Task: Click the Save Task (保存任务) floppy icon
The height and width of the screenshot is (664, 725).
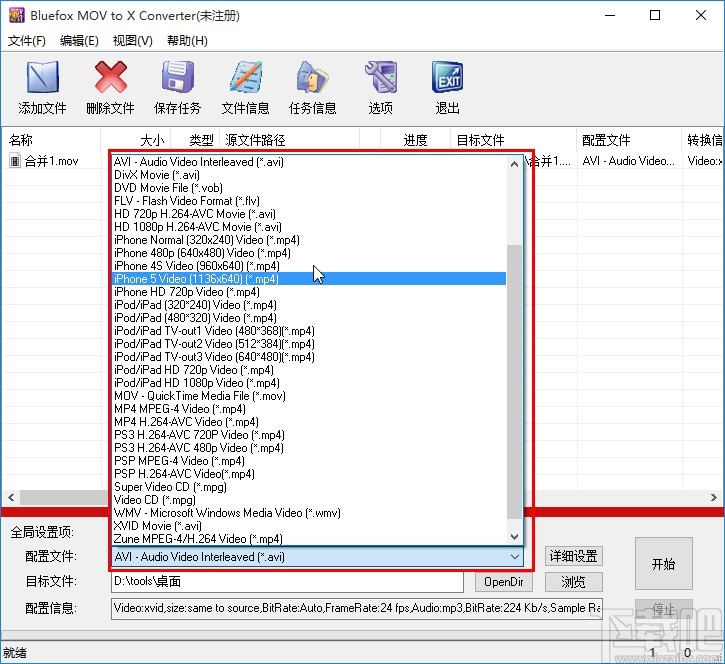Action: (178, 77)
